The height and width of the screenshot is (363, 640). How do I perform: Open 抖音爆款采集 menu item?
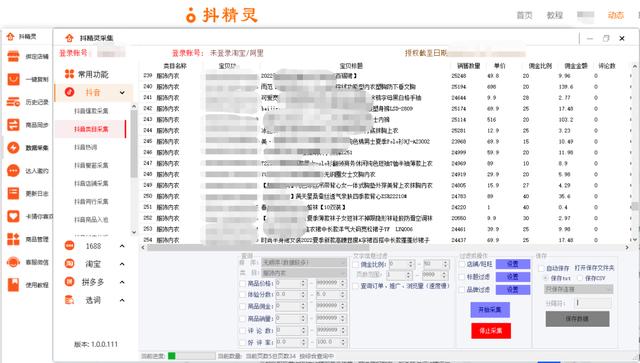(x=91, y=111)
